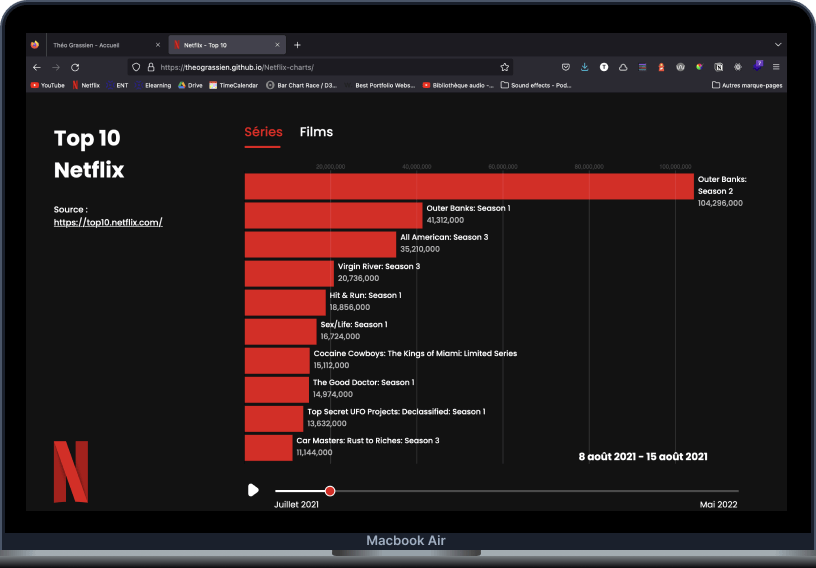The width and height of the screenshot is (816, 568).
Task: Expand the list all tabs chevron
Action: pyautogui.click(x=778, y=45)
